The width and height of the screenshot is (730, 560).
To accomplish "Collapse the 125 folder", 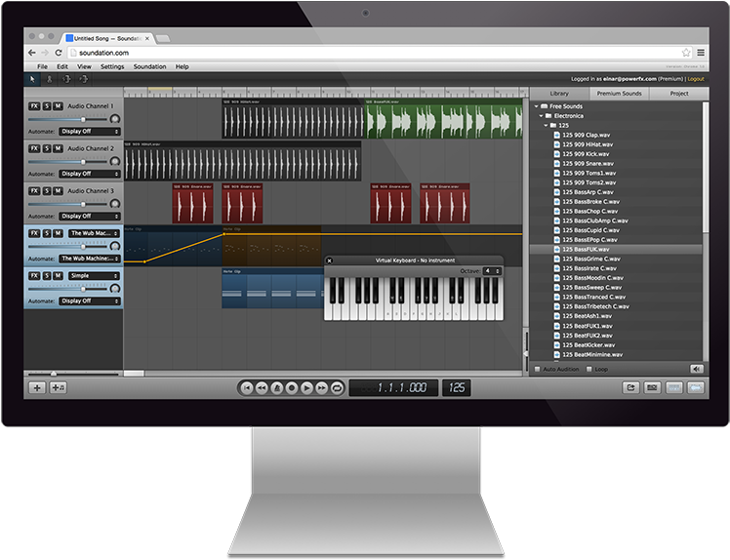I will click(x=546, y=125).
